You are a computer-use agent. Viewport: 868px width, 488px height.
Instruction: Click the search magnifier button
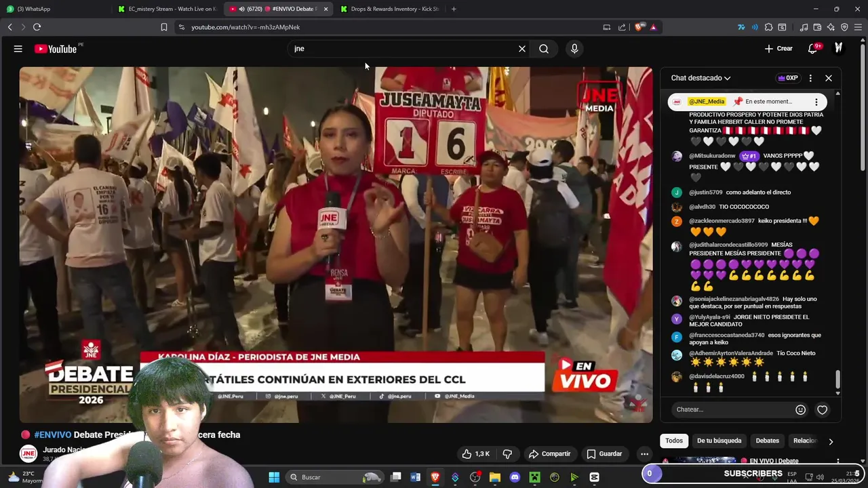544,49
